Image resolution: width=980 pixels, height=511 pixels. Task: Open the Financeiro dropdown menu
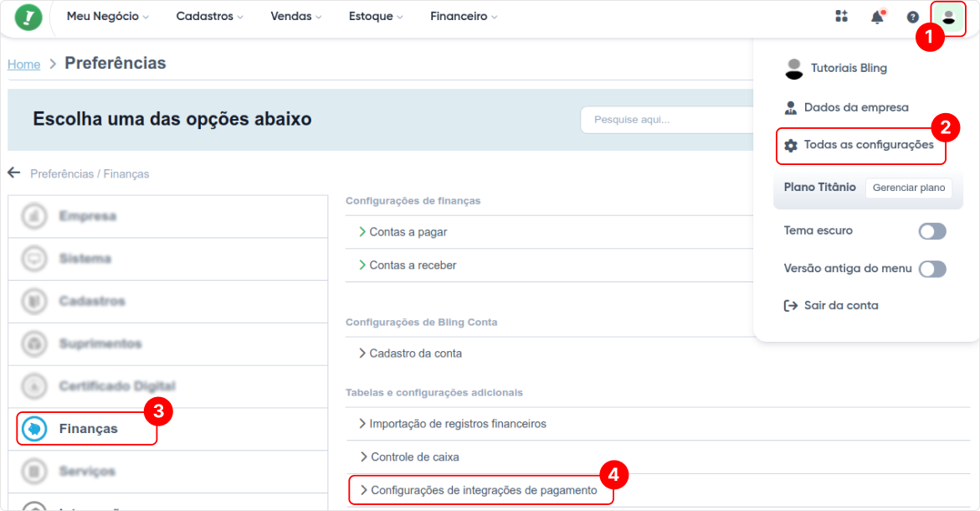(464, 16)
